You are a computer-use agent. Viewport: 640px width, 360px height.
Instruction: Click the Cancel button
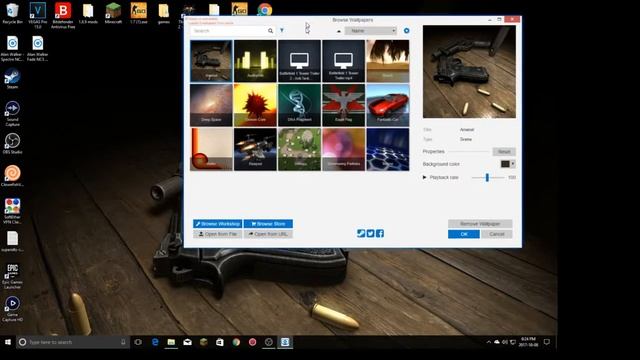point(497,234)
